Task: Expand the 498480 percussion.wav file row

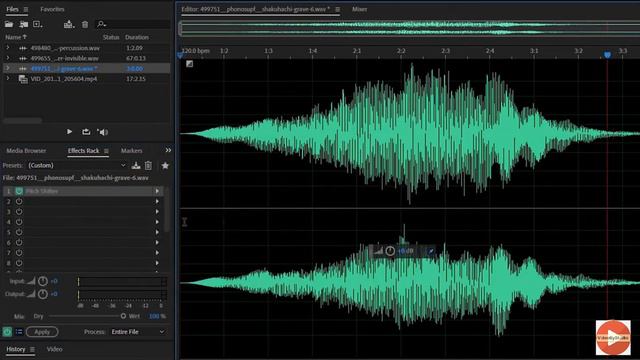Action: [8, 48]
